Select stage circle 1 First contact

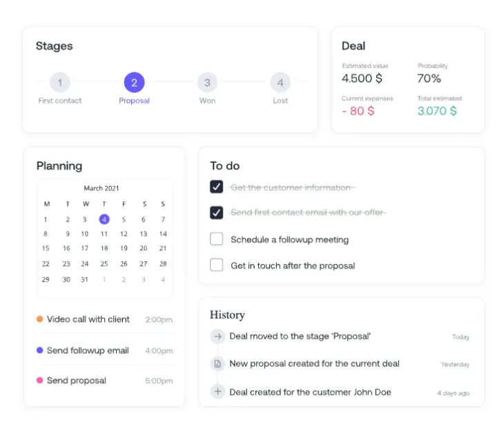[x=60, y=83]
